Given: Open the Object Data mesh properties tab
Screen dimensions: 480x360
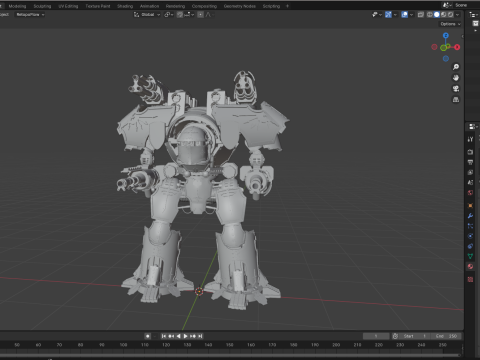Looking at the screenshot, I should (x=470, y=256).
